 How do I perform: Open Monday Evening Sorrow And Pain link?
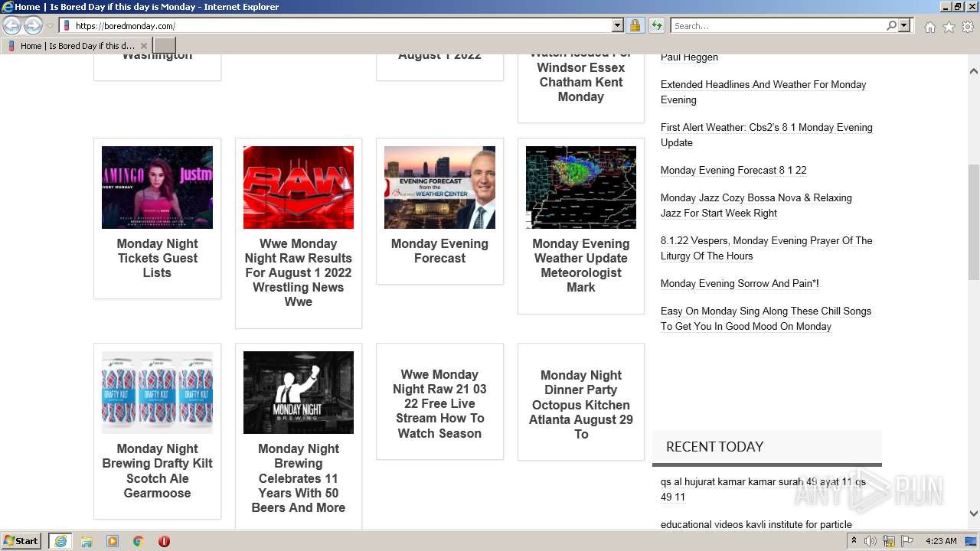(x=740, y=283)
